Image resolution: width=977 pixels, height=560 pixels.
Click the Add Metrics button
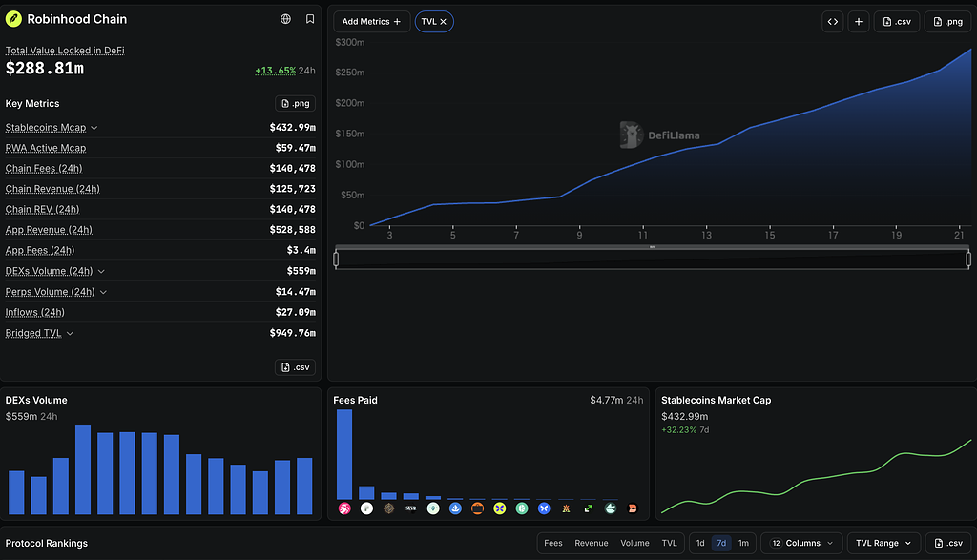371,21
